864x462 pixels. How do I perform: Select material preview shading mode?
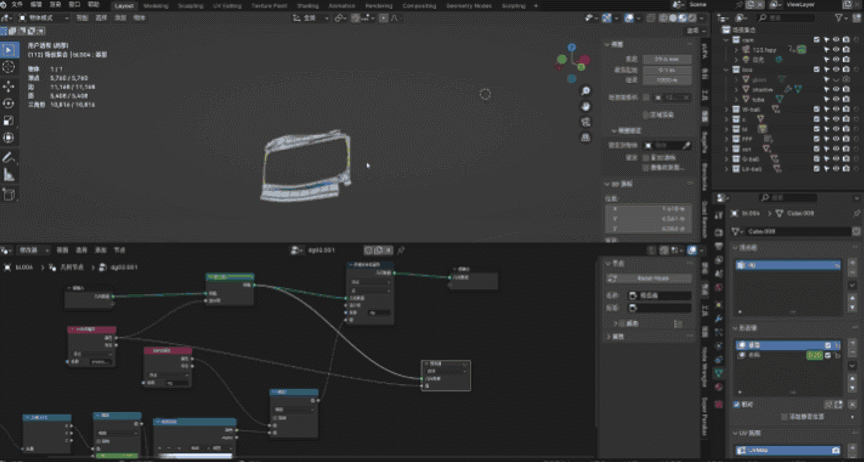(x=682, y=18)
